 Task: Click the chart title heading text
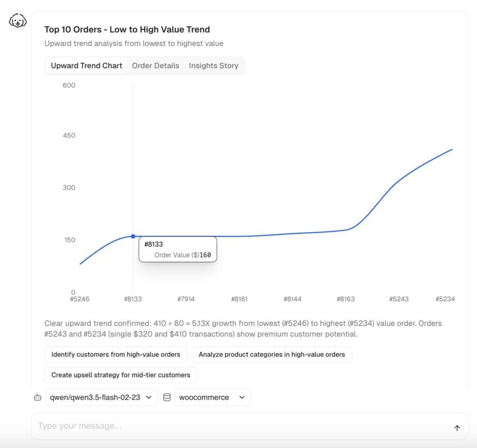click(127, 29)
